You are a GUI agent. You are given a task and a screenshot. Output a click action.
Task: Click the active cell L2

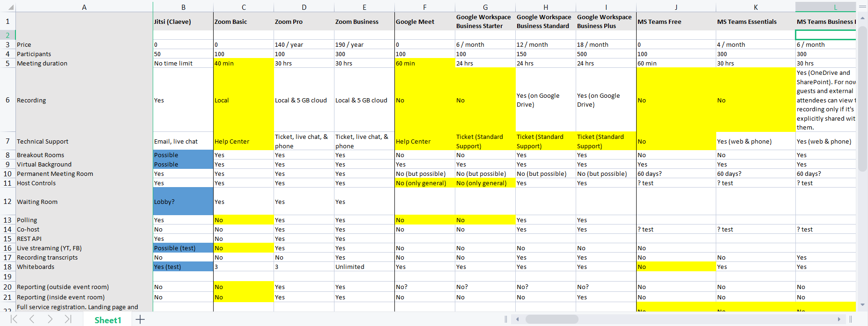(825, 35)
